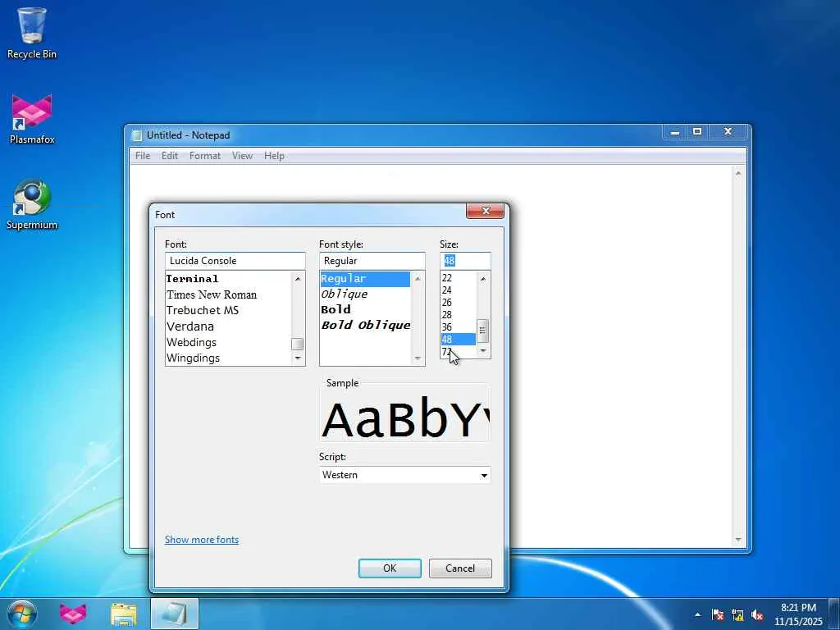Open the View menu in Notepad
This screenshot has width=840, height=630.
coord(242,156)
